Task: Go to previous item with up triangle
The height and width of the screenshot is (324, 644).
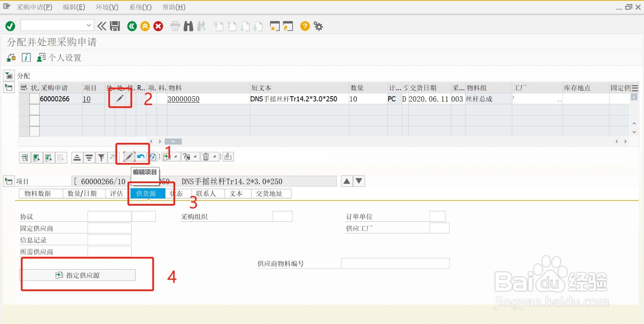Action: [x=347, y=181]
